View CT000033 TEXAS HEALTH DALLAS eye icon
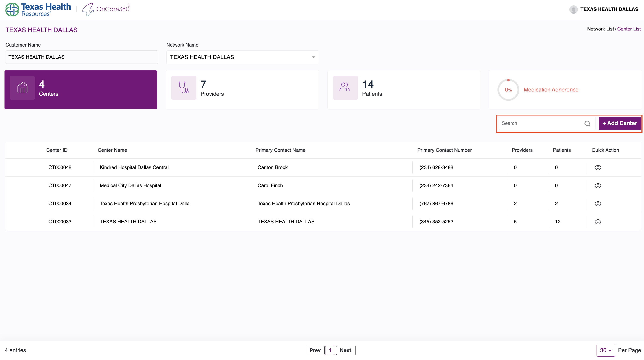 (x=598, y=222)
